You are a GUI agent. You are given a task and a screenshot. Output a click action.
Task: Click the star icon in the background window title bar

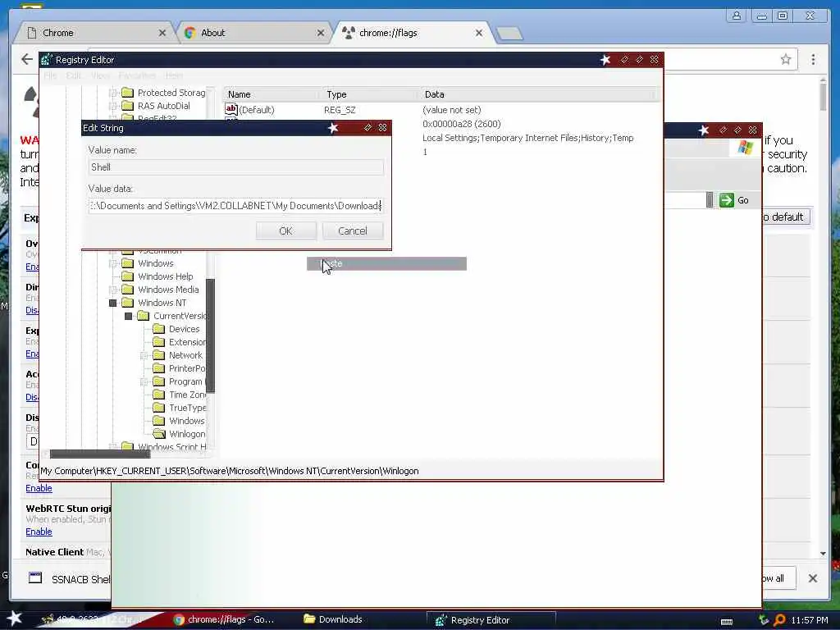click(704, 130)
